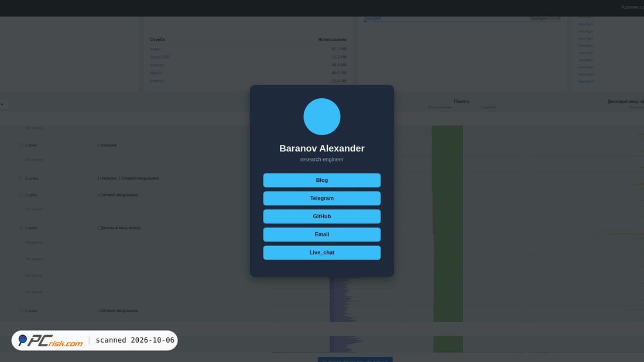
Task: Click the '3 spikes' row in background
Action: point(32,178)
